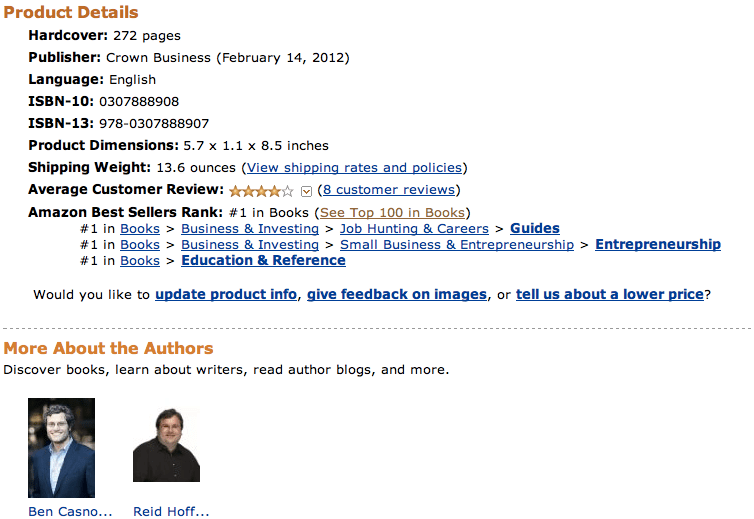Expand the customer review rating dropdown arrow
The width and height of the screenshot is (754, 519).
coord(307,191)
